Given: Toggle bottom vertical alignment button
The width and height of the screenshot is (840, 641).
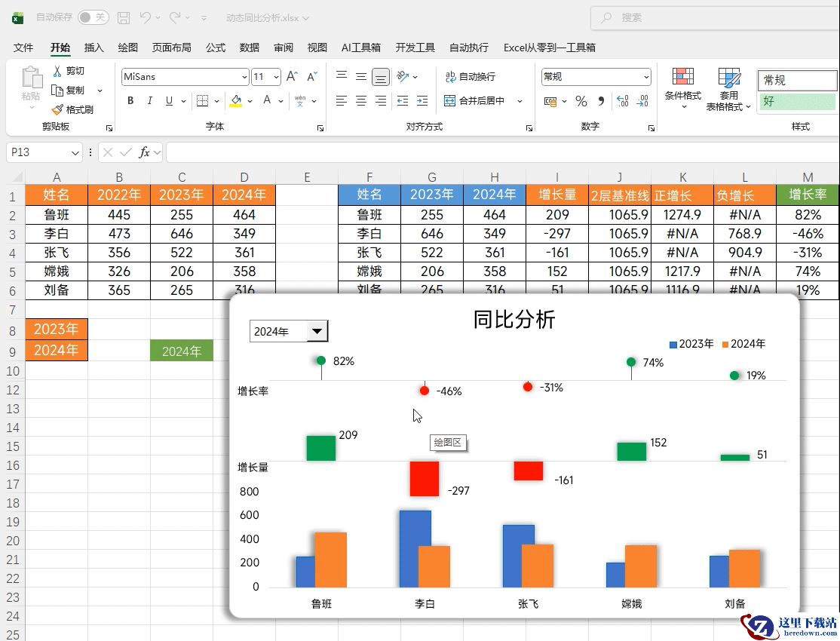Looking at the screenshot, I should (x=381, y=77).
